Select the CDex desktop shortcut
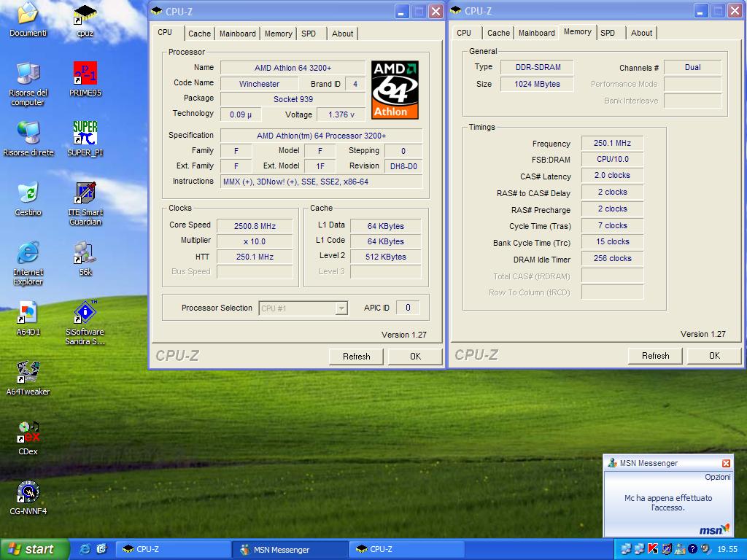 [x=28, y=437]
